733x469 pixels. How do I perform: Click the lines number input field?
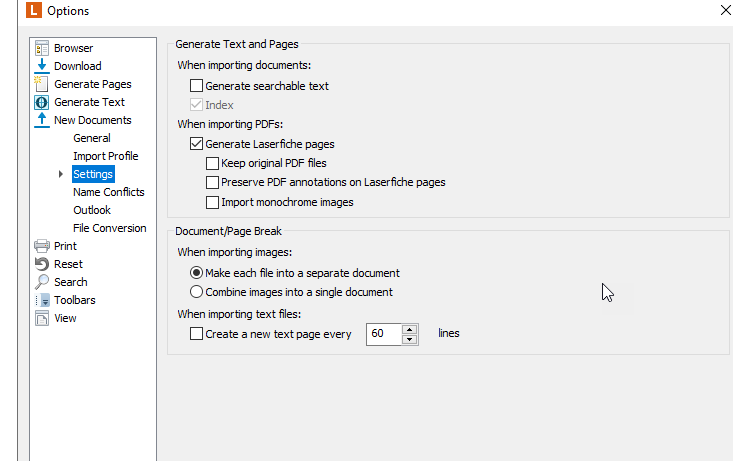tap(384, 334)
